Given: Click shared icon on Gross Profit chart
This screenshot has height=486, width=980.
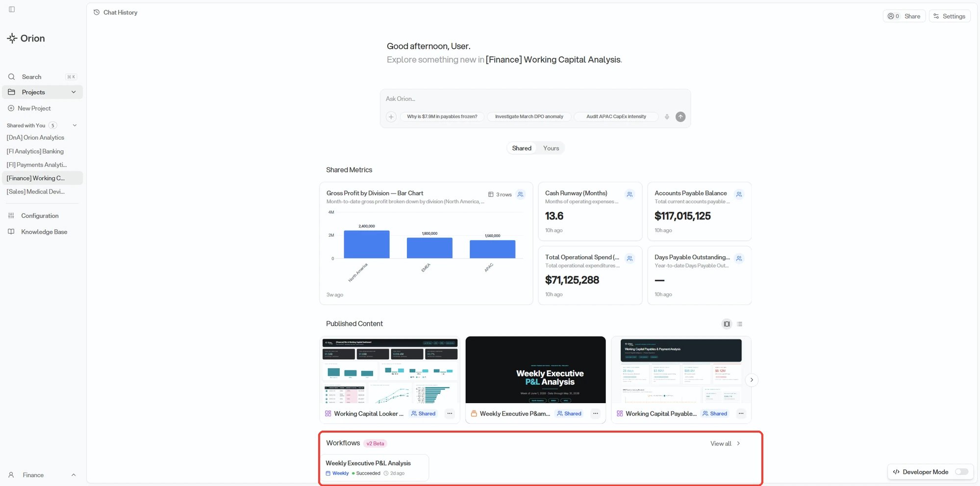Looking at the screenshot, I should pos(521,194).
